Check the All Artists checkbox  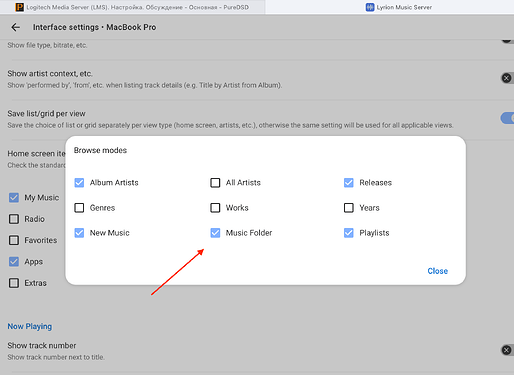click(215, 183)
